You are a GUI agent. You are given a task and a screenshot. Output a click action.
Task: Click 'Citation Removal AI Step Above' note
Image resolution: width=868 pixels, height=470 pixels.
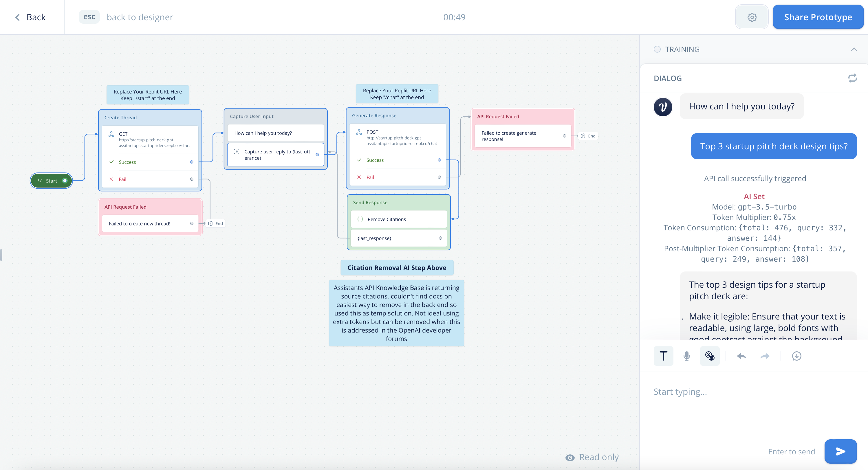(x=397, y=268)
